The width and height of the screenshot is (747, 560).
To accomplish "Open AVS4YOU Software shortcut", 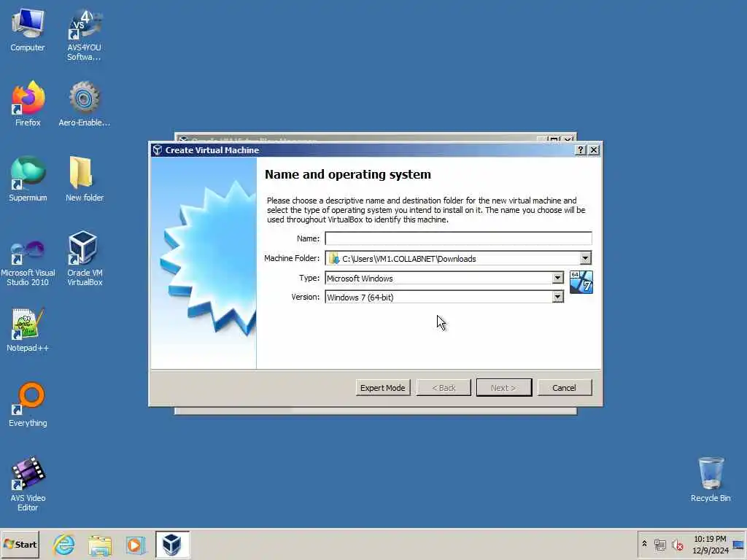I will (84, 34).
